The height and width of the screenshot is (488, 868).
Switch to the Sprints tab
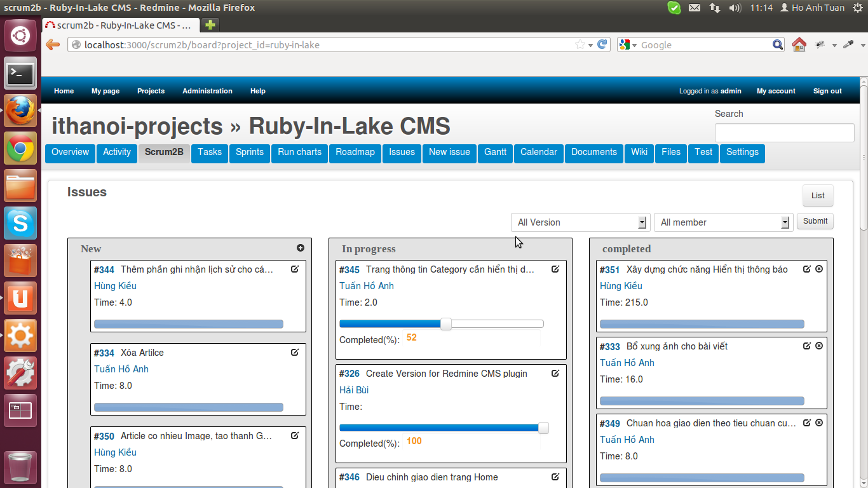click(250, 152)
